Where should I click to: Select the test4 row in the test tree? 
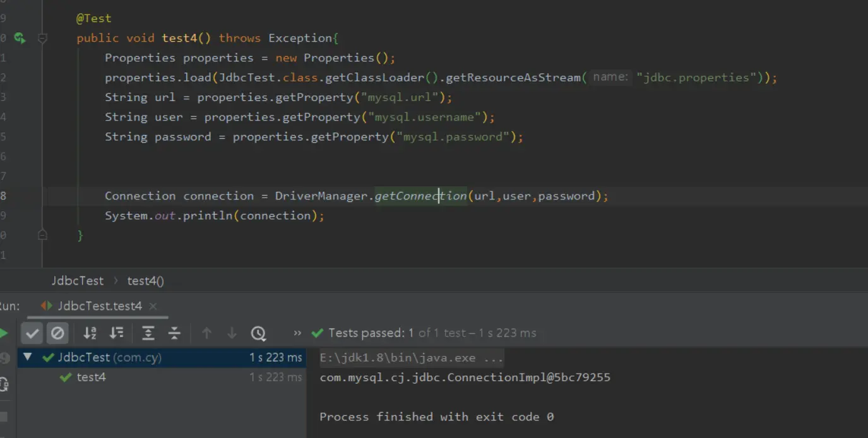(x=162, y=377)
